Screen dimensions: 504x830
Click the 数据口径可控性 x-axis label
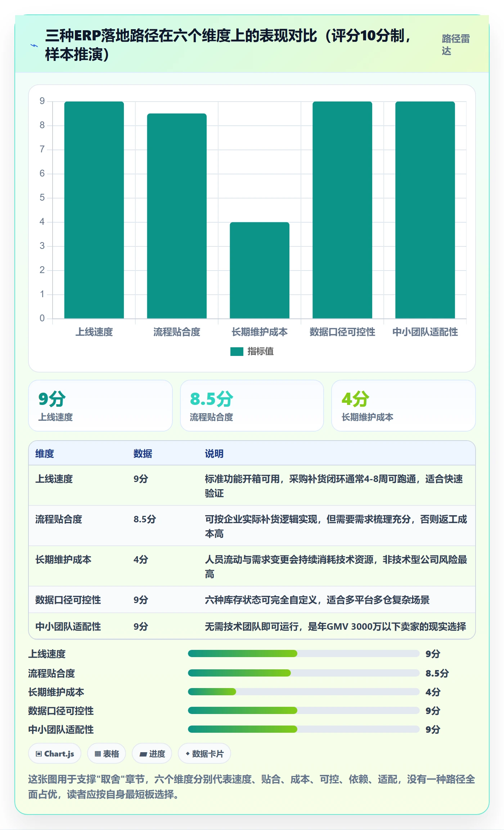click(x=342, y=332)
